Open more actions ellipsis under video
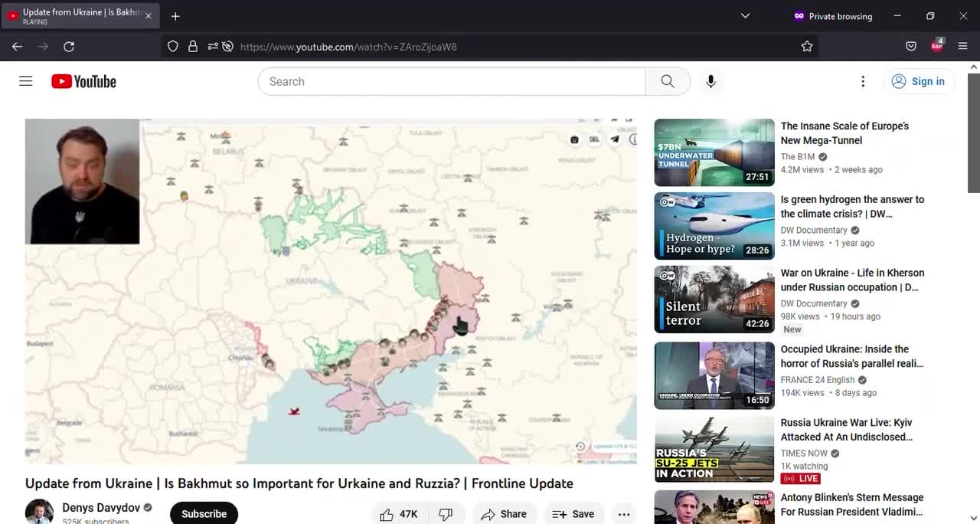 point(624,514)
